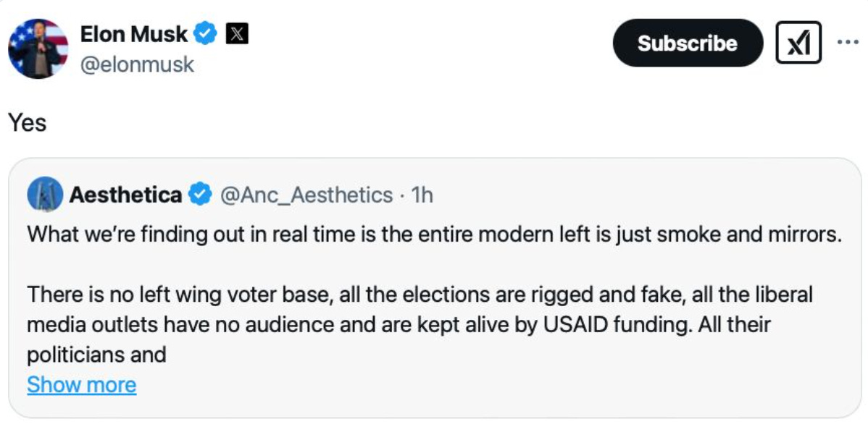Click Aesthetica's blue verified checkmark

[x=200, y=195]
